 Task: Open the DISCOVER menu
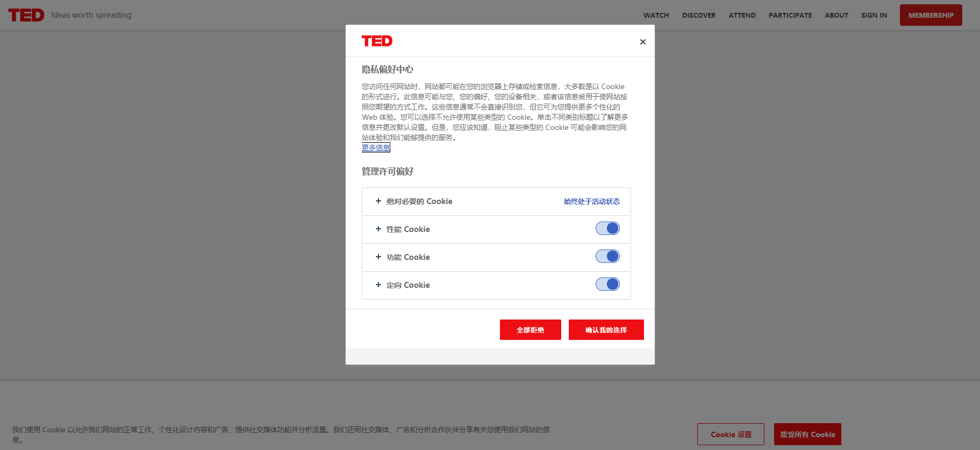[x=699, y=16]
